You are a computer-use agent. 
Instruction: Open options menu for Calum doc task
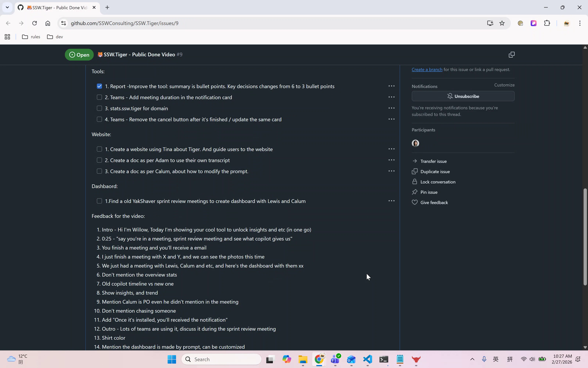[391, 171]
